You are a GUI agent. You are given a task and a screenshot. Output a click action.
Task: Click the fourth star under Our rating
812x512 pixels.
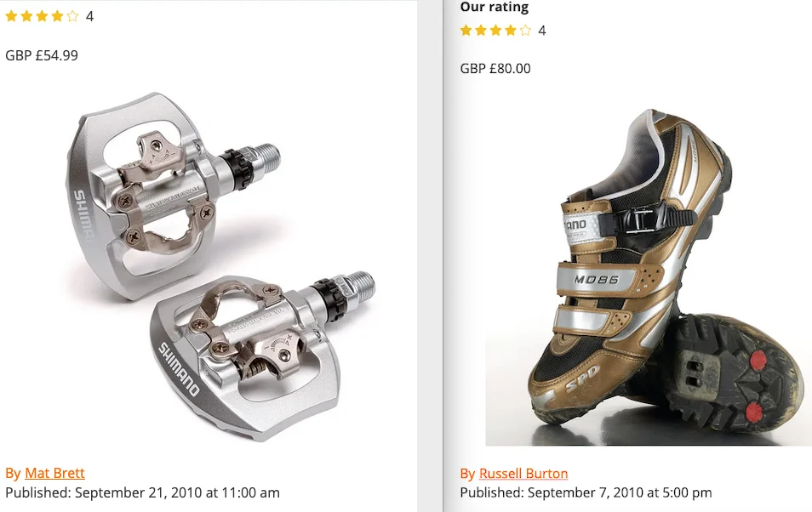511,31
